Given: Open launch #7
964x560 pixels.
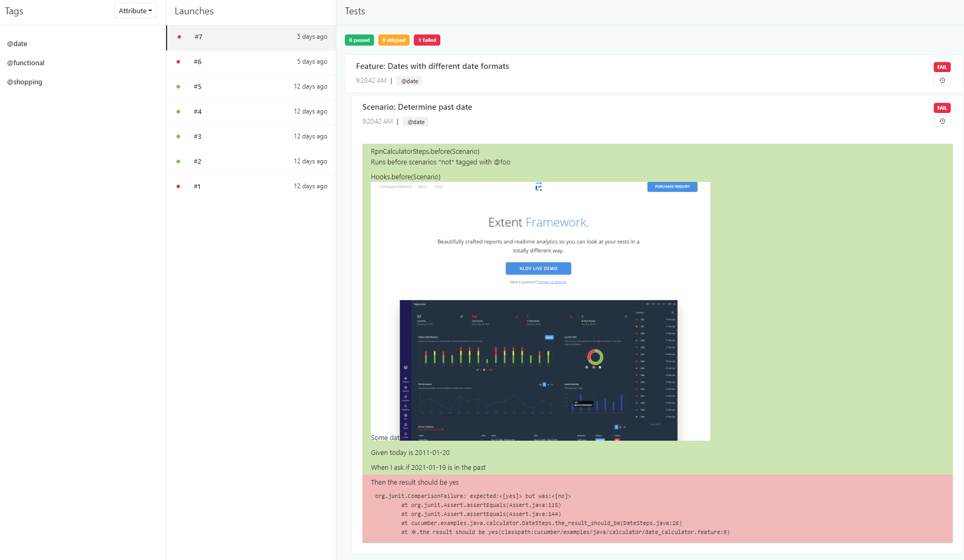Looking at the screenshot, I should pyautogui.click(x=251, y=37).
